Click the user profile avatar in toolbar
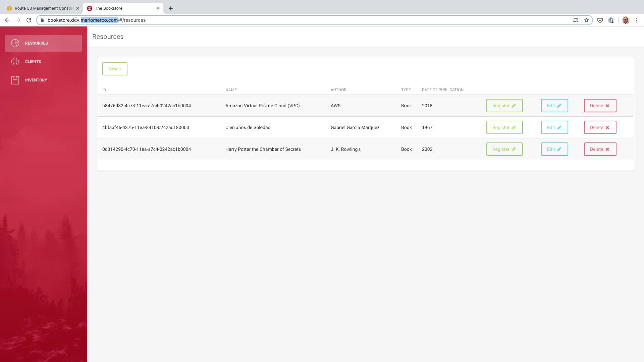Image resolution: width=644 pixels, height=362 pixels. point(626,20)
